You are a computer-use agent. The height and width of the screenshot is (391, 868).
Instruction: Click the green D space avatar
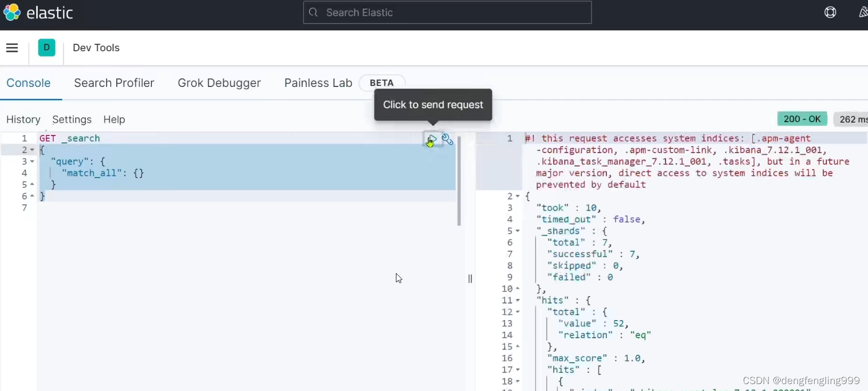point(47,47)
